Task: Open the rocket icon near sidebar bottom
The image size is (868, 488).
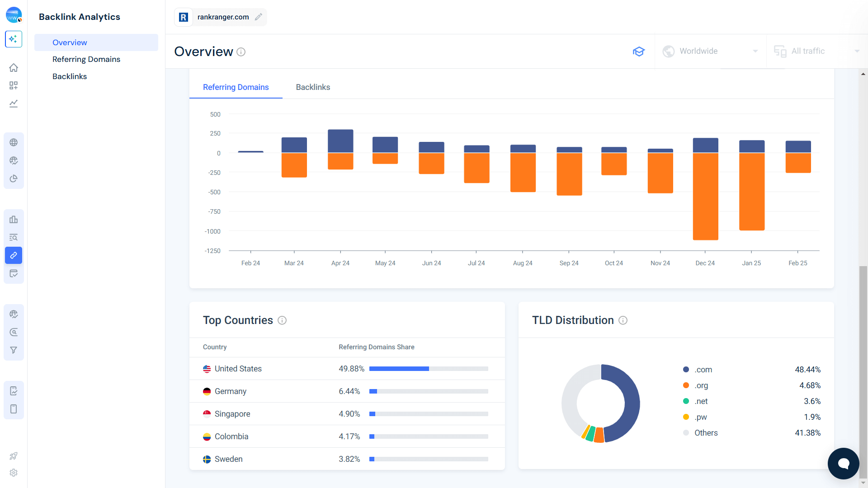Action: (14, 456)
